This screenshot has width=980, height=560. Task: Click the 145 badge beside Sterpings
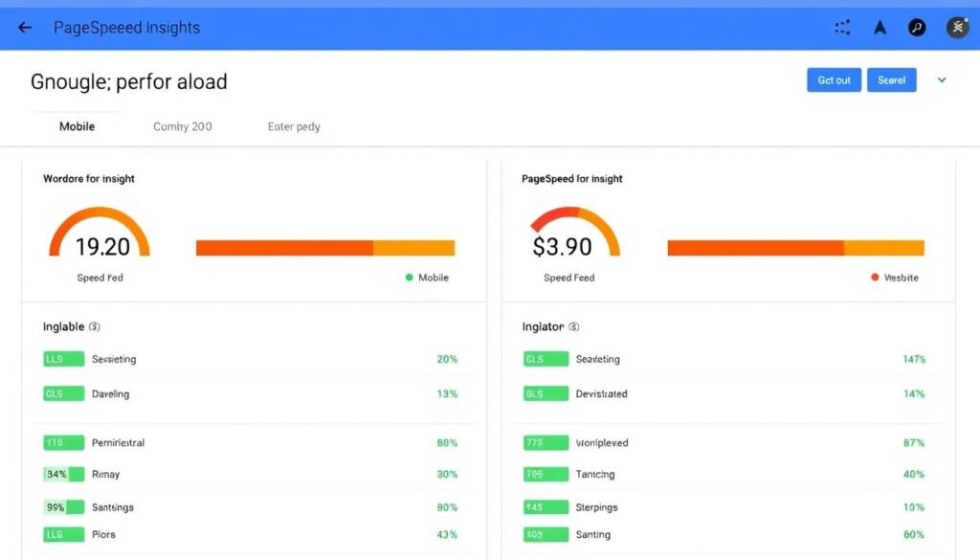[546, 507]
